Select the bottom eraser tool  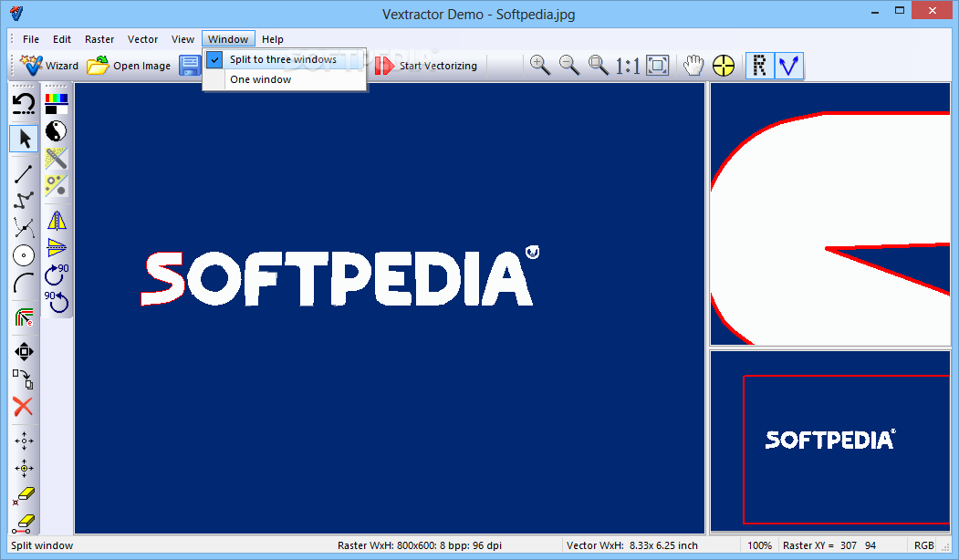pos(24,524)
